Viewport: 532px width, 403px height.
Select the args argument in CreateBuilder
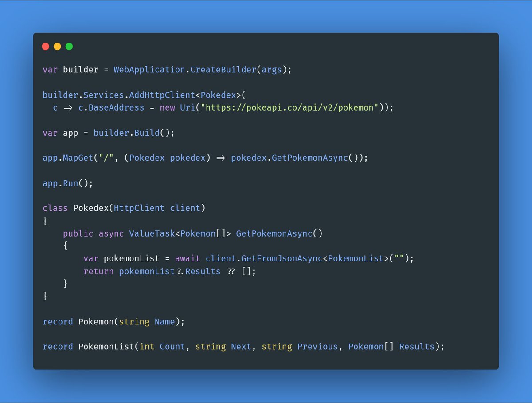(272, 69)
